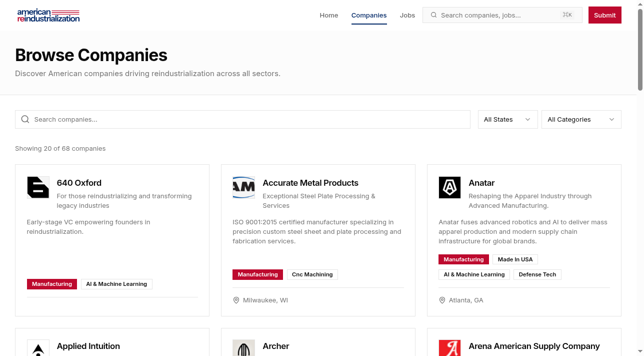Click 'Early-stage VC empowering founders' description
Screen dimensions: 644x356
(88, 227)
